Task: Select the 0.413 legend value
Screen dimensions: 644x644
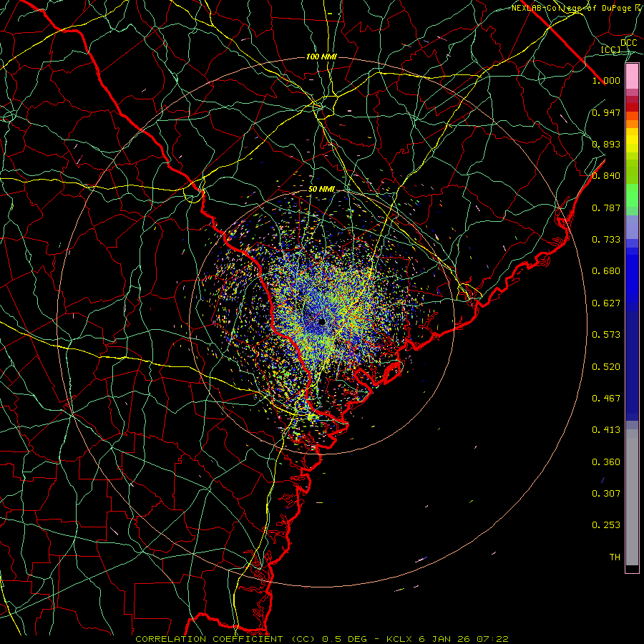Action: click(606, 430)
